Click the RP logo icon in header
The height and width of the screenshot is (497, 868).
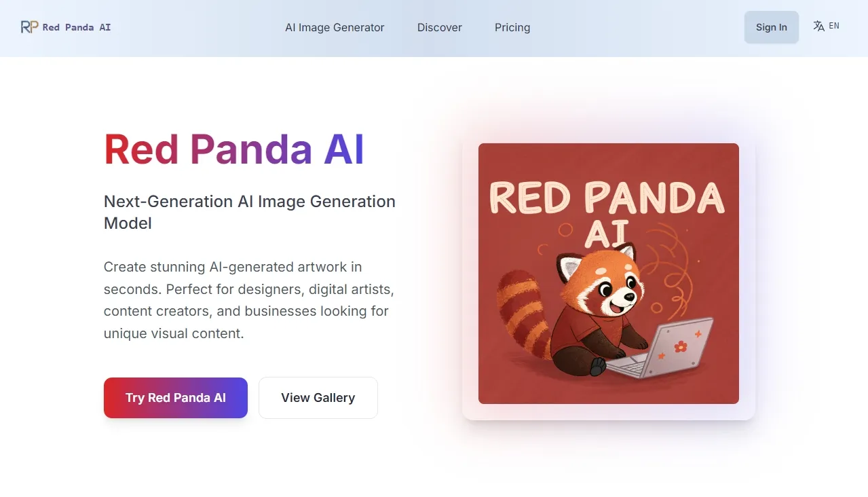29,27
